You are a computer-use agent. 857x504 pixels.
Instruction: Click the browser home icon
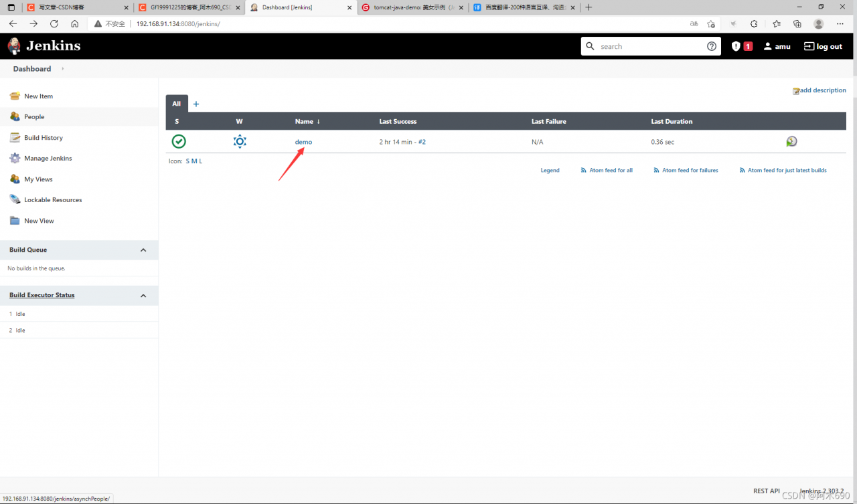click(x=74, y=23)
